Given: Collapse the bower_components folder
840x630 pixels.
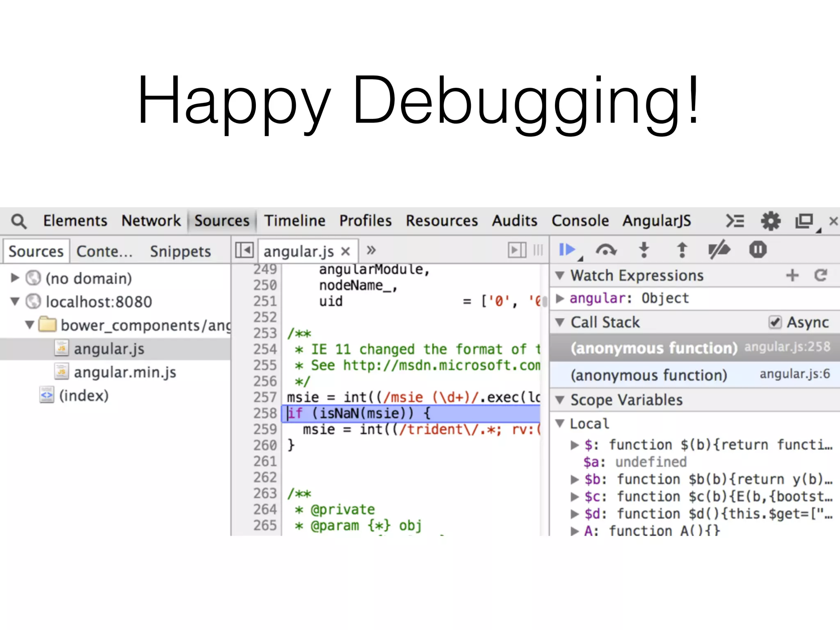Looking at the screenshot, I should (30, 325).
